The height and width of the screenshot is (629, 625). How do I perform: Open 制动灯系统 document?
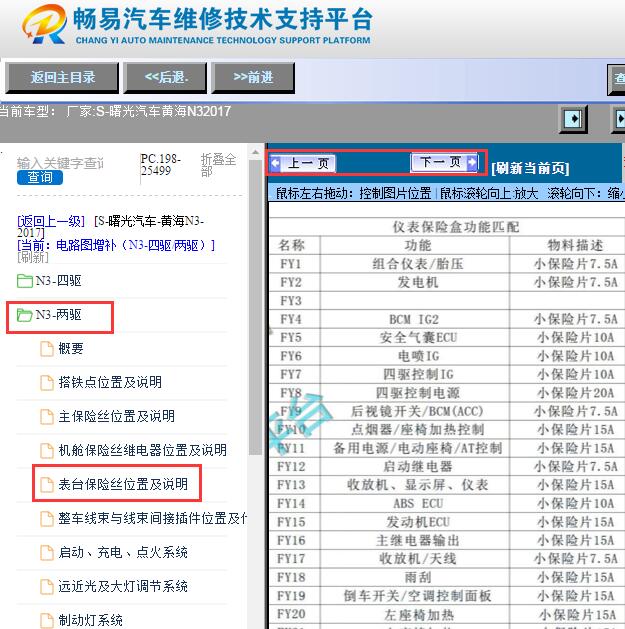click(90, 620)
